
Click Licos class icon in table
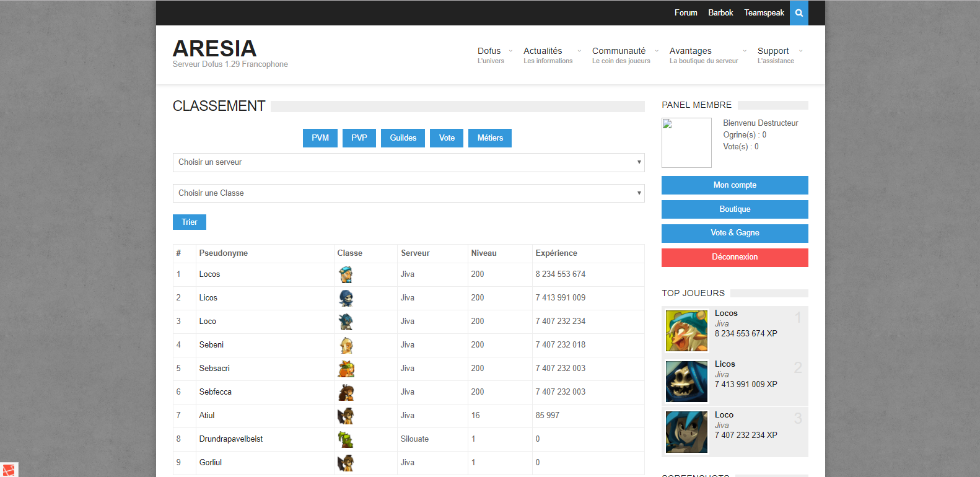coord(346,298)
